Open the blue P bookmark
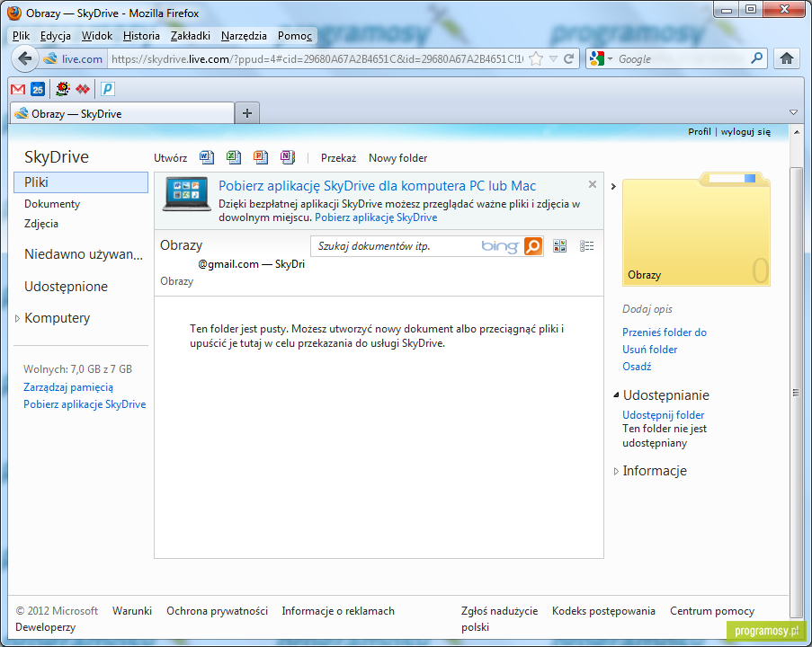 tap(107, 89)
